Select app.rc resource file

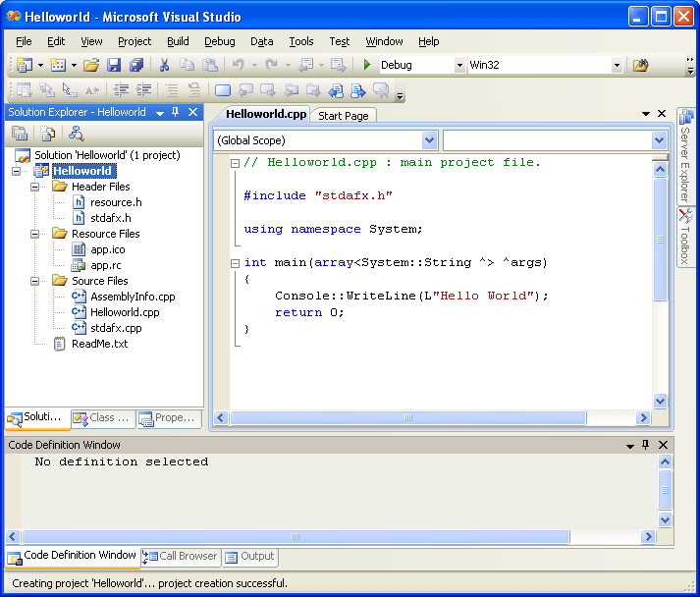pos(105,265)
